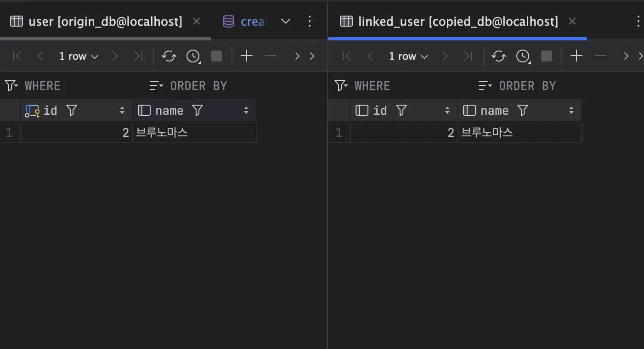644x349 pixels.
Task: Expand the hidden tabs chevron list
Action: pyautogui.click(x=286, y=21)
